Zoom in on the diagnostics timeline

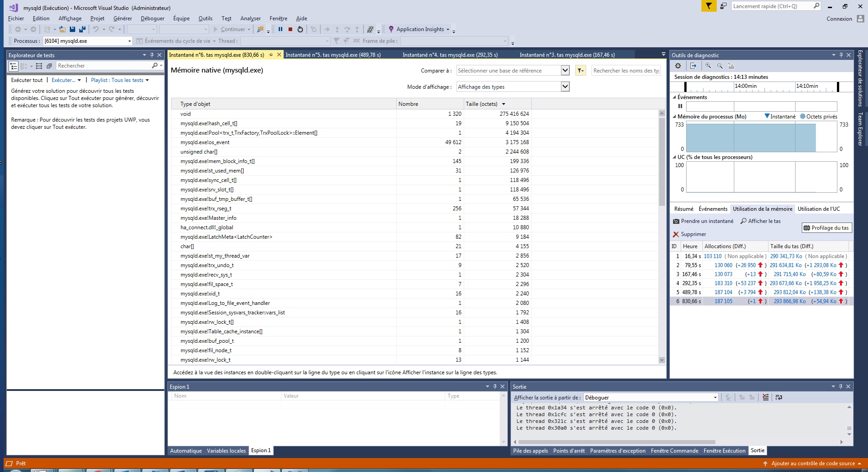coord(708,66)
